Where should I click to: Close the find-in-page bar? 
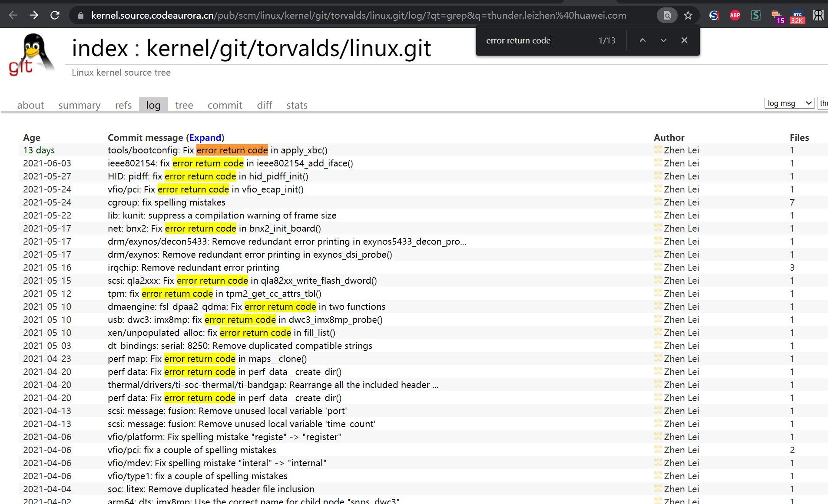[684, 40]
